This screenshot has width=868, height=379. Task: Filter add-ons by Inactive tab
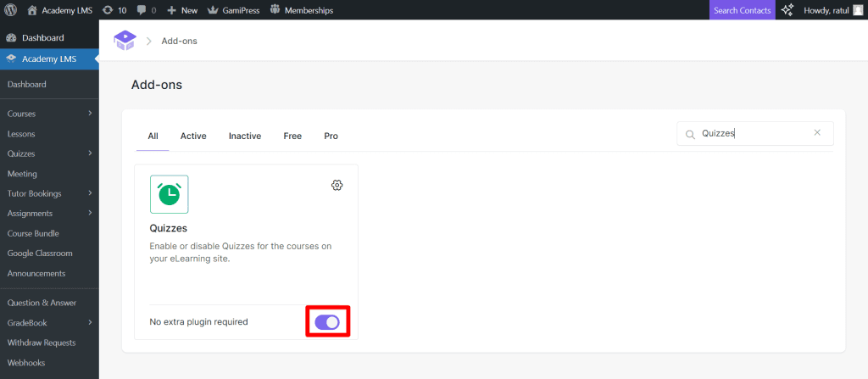point(245,136)
